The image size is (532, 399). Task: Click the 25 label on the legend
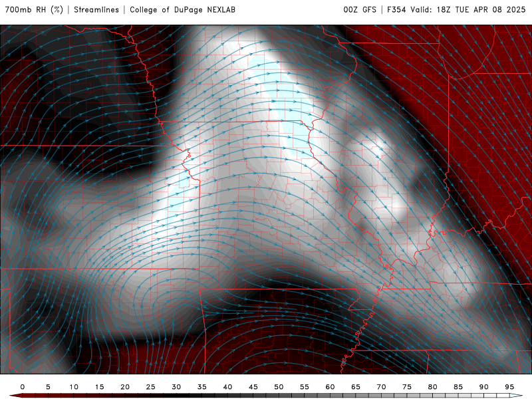click(x=150, y=387)
